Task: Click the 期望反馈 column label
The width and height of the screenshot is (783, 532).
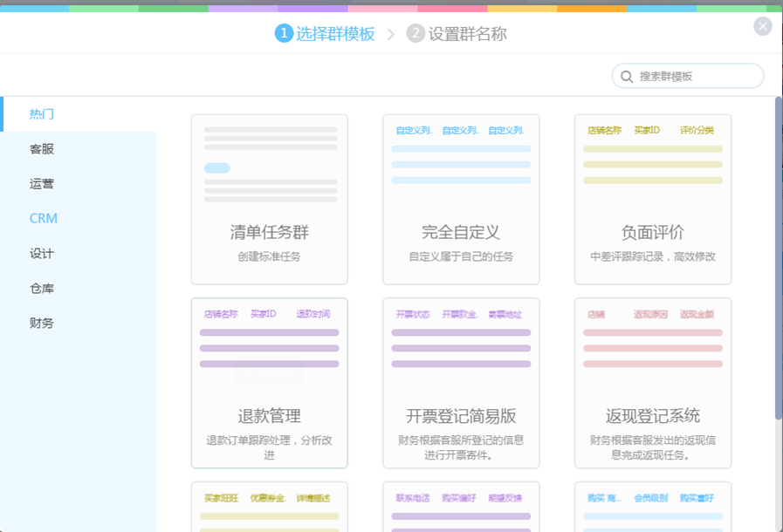Action: point(505,498)
